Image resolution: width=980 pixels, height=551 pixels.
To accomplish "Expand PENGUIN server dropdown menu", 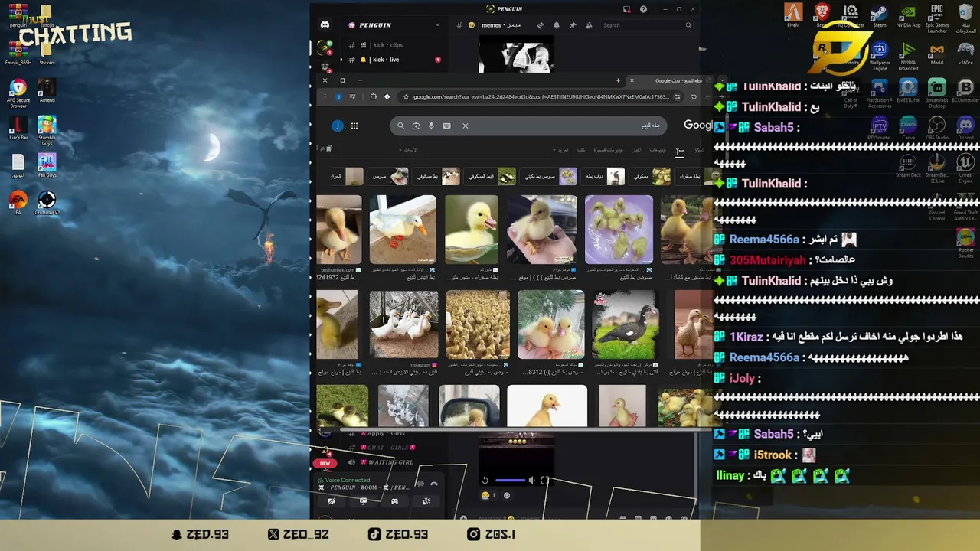I will [x=438, y=24].
